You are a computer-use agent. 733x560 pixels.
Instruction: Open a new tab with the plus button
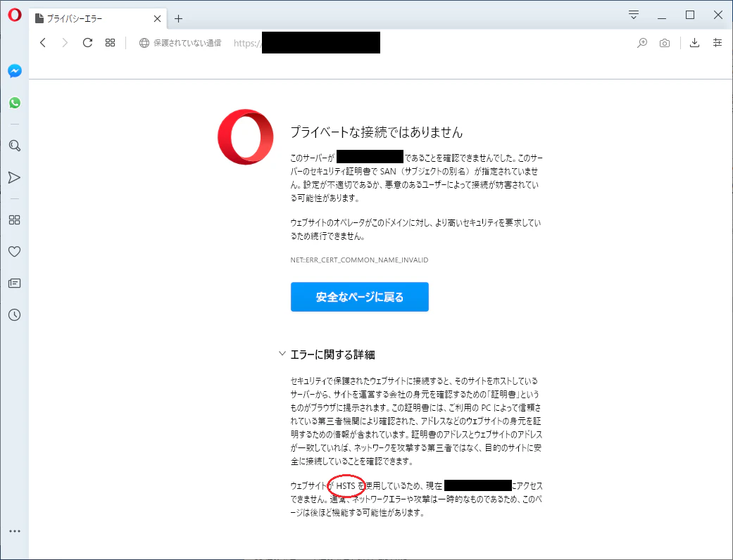pos(178,19)
